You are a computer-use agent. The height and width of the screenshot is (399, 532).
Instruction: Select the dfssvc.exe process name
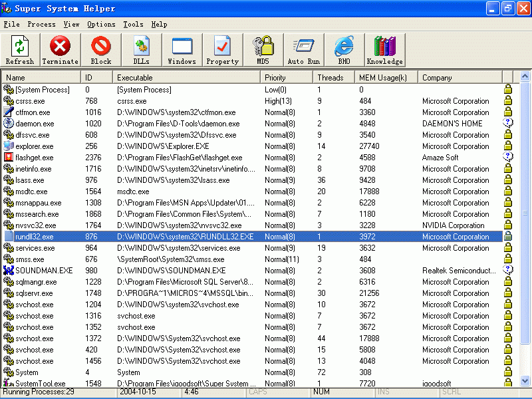[x=32, y=135]
